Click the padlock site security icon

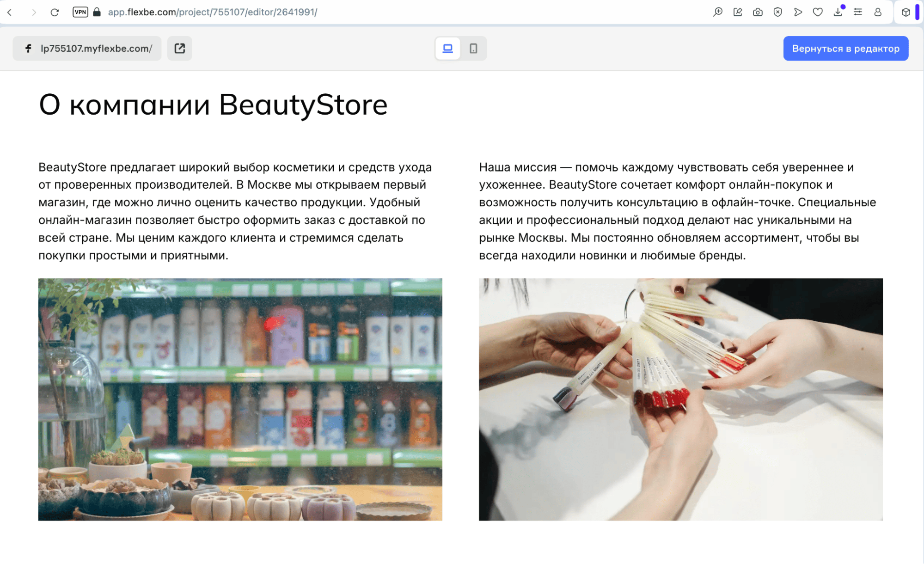pos(97,12)
